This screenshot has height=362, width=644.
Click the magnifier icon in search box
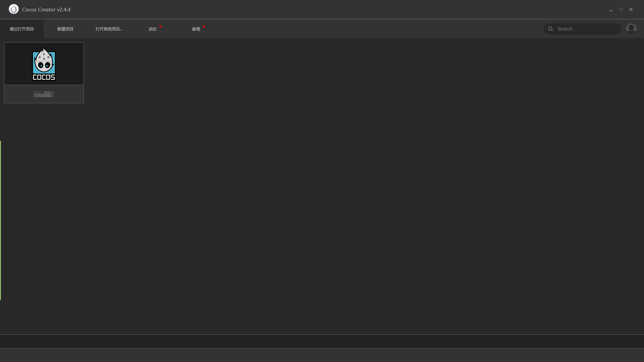click(x=550, y=29)
